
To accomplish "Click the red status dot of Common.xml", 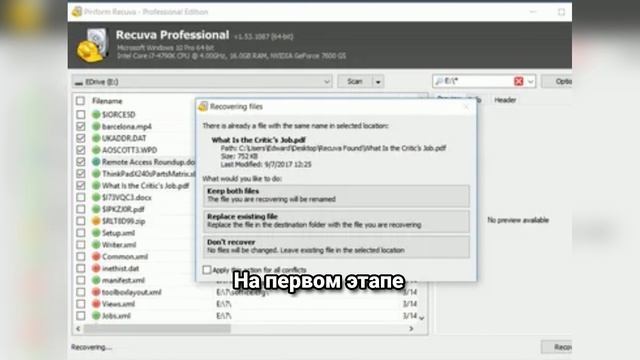I will pyautogui.click(x=96, y=256).
